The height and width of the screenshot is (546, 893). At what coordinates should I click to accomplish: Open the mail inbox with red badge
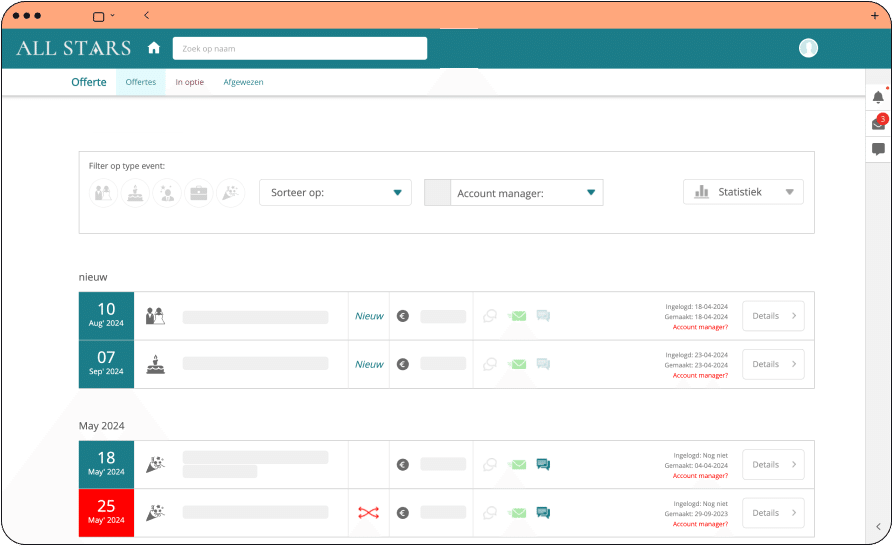(878, 124)
